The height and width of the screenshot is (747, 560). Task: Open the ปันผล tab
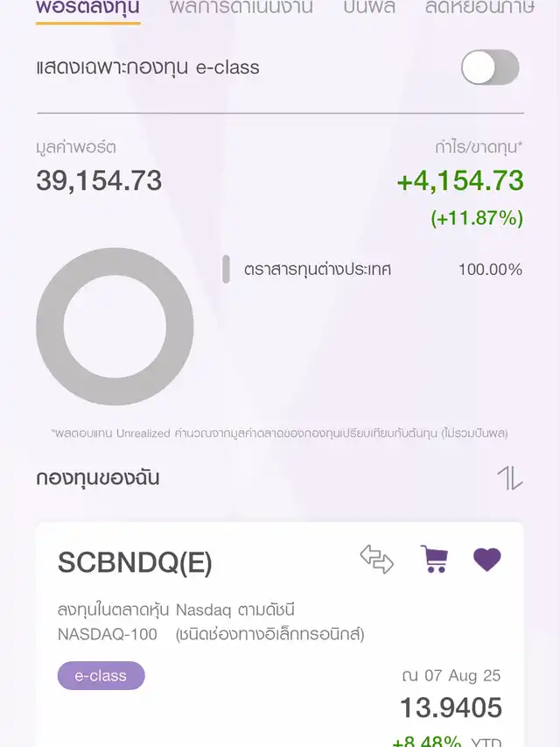point(369,8)
